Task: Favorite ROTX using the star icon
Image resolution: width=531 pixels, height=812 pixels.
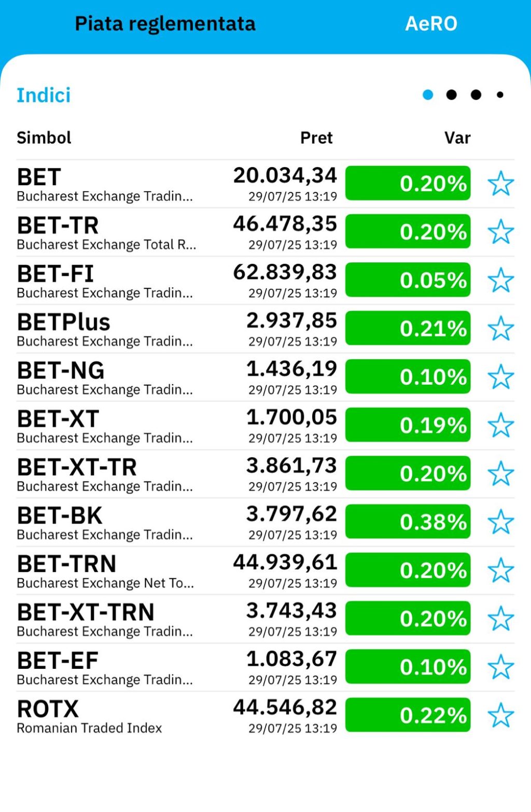Action: coord(500,715)
